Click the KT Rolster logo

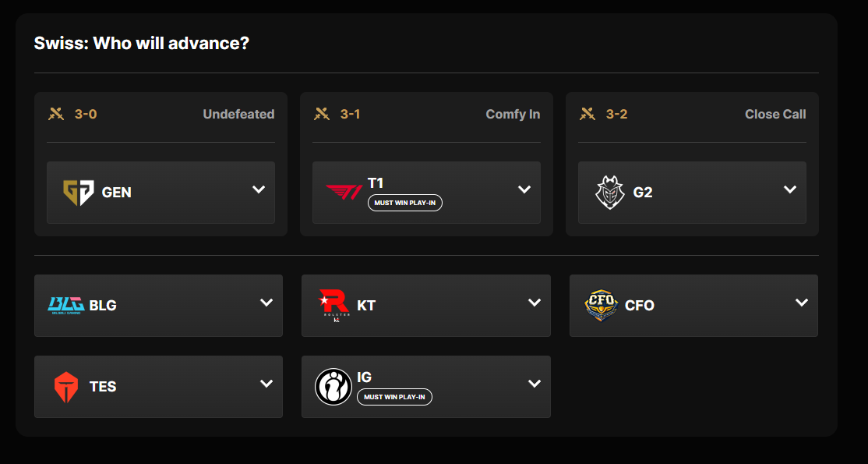point(333,306)
